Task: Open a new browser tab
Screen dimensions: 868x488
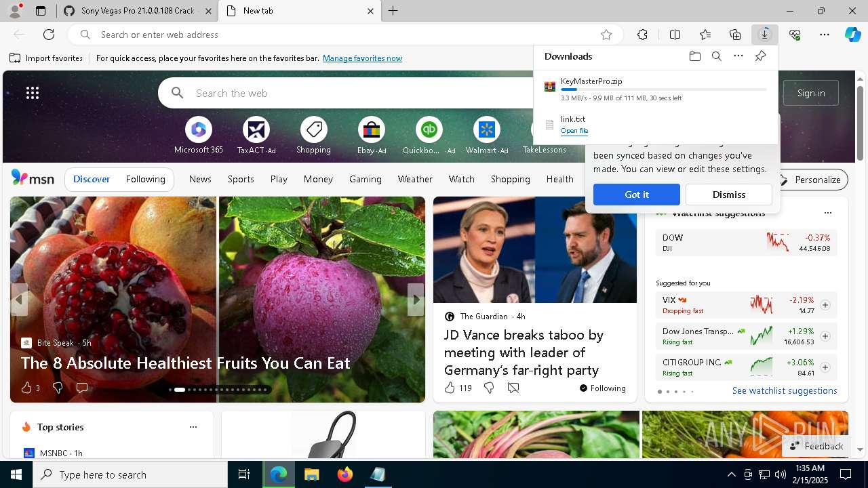Action: pos(393,11)
